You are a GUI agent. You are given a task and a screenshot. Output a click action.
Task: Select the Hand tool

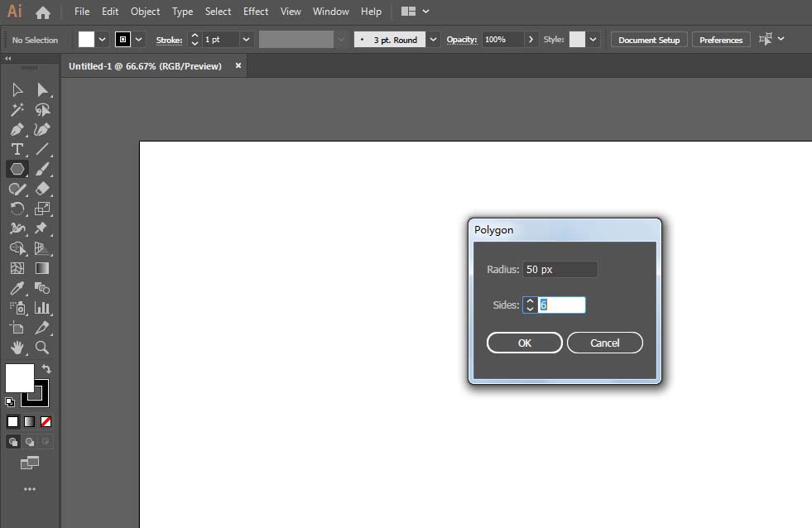tap(17, 348)
